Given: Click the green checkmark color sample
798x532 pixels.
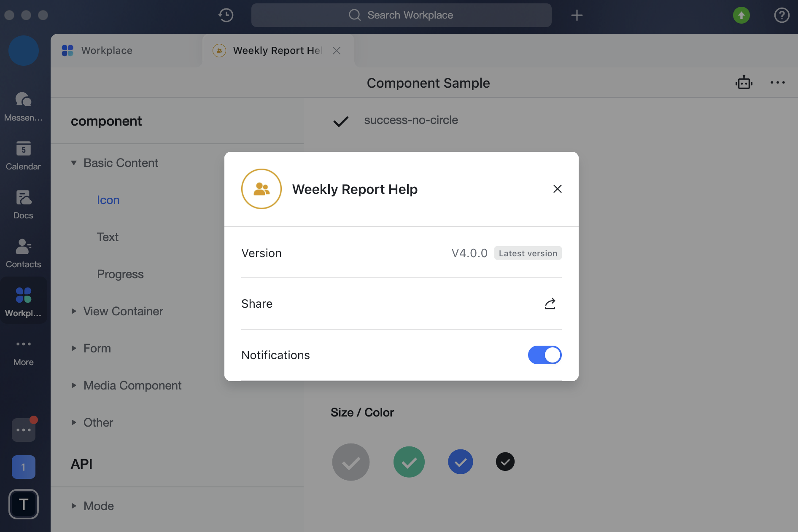Looking at the screenshot, I should (x=409, y=462).
